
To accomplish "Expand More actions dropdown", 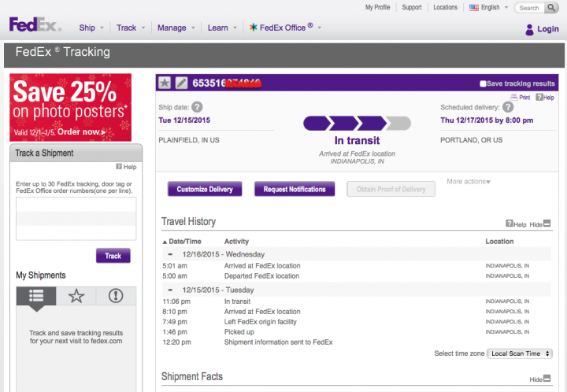I will (469, 182).
